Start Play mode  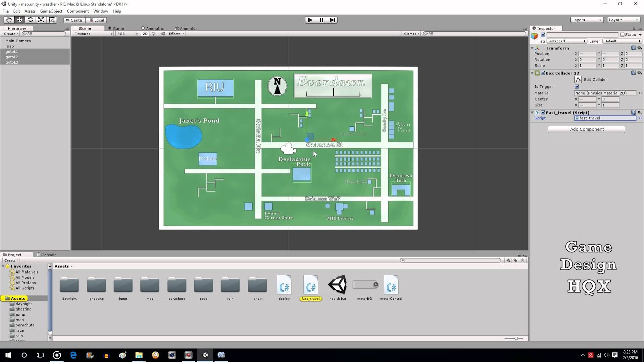coord(310,20)
